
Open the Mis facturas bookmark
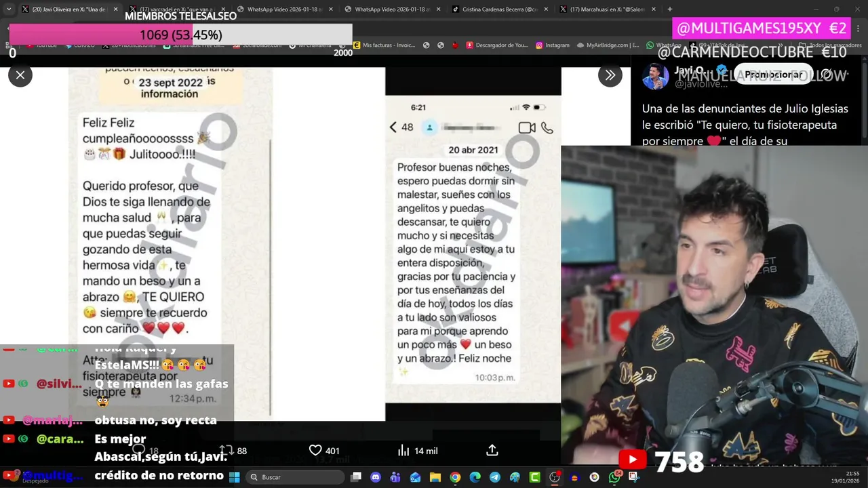(383, 45)
